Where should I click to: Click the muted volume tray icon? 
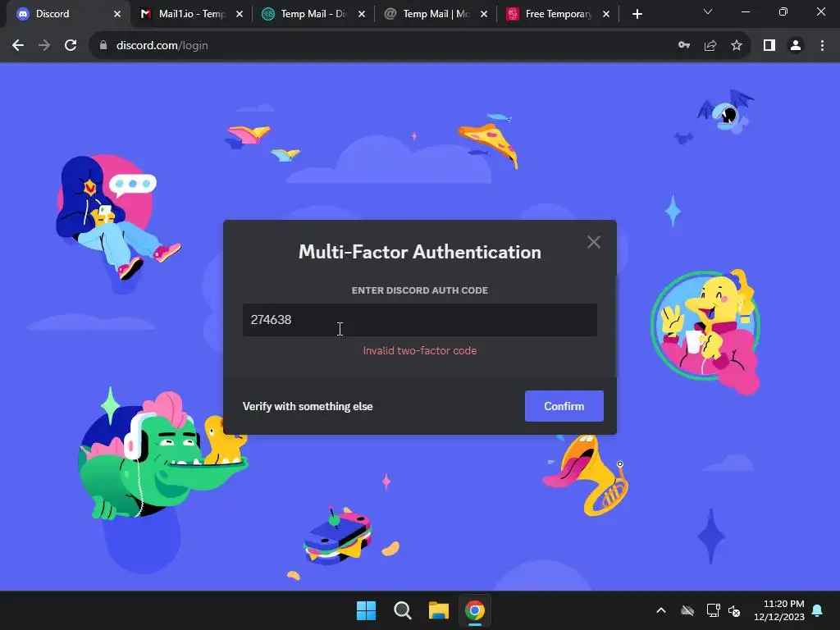coord(734,610)
